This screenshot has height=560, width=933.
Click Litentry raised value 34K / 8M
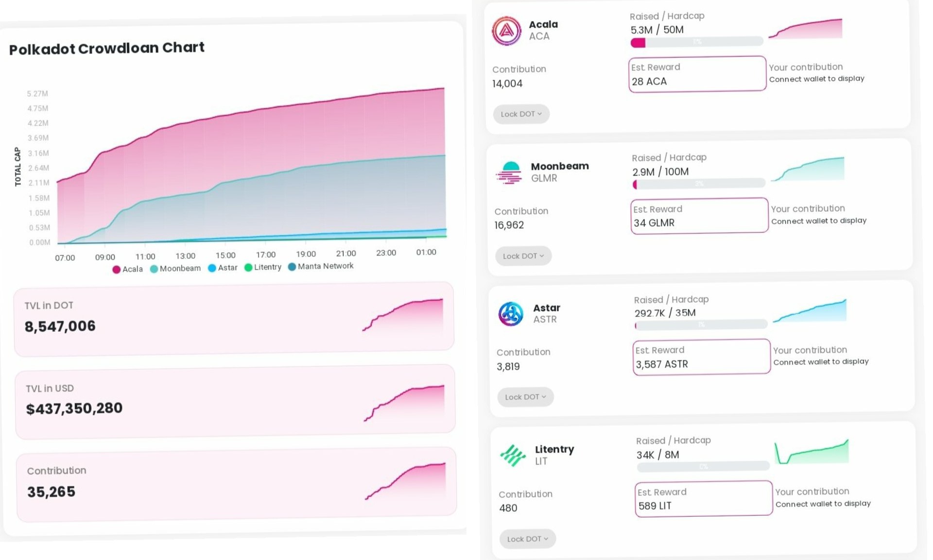[x=658, y=455]
